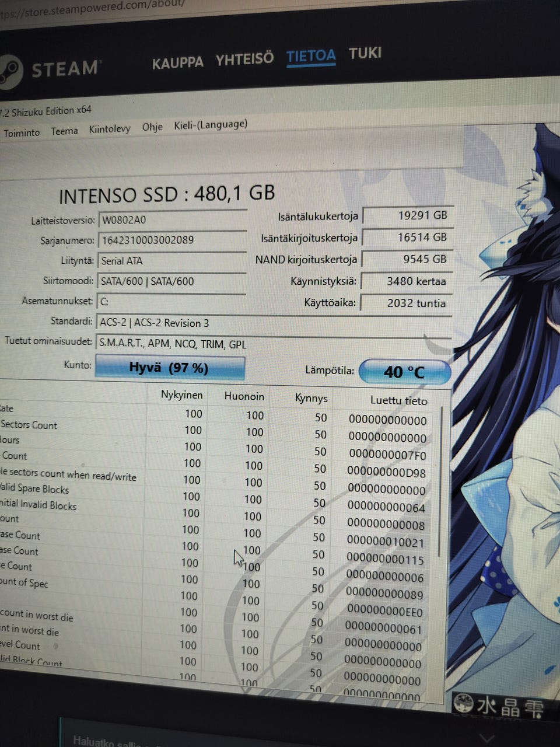Click the INTENSO SSD : 480,1 GB title
This screenshot has width=560, height=747.
click(x=167, y=194)
